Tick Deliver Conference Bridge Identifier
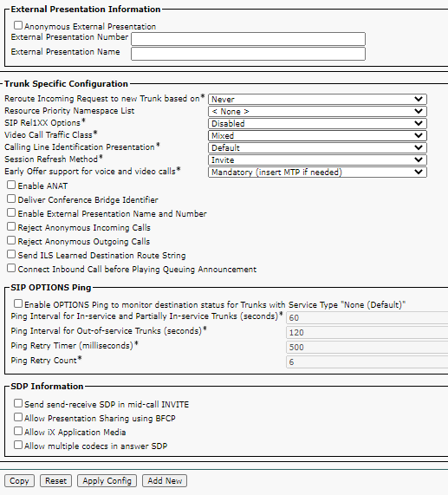Image resolution: width=448 pixels, height=495 pixels. 11,199
